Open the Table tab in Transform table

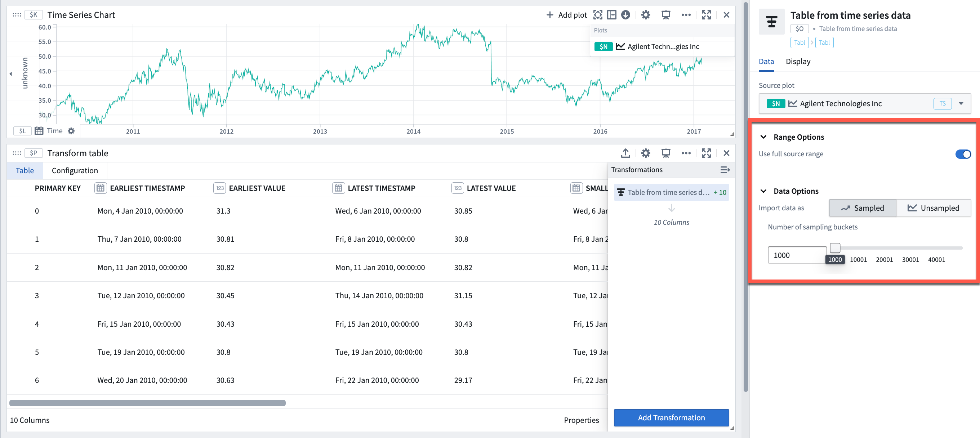(x=25, y=171)
